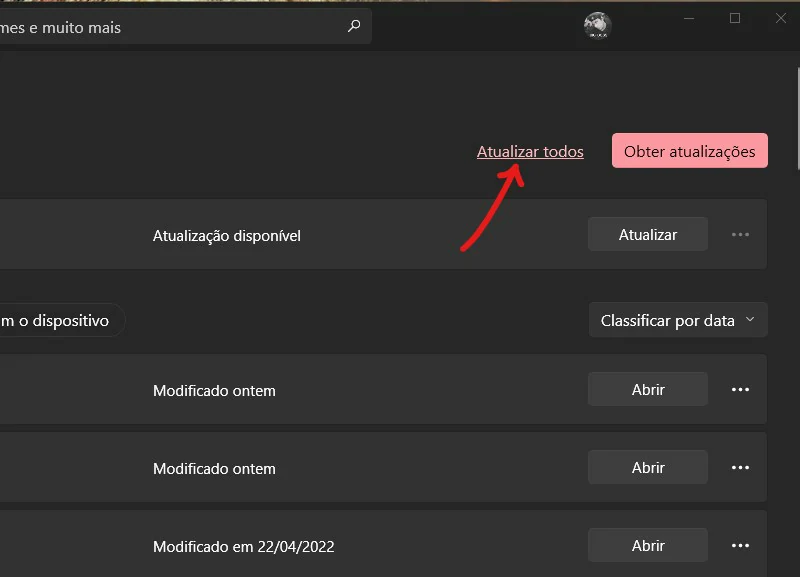Open more options on Modificado em 22/04/2022 row
Image resolution: width=800 pixels, height=577 pixels.
coord(740,545)
